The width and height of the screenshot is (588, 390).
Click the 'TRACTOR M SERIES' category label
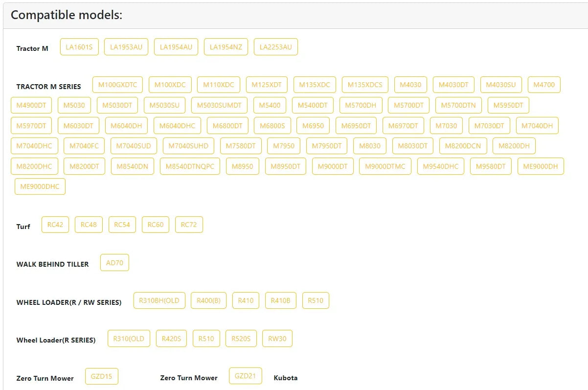coord(48,87)
